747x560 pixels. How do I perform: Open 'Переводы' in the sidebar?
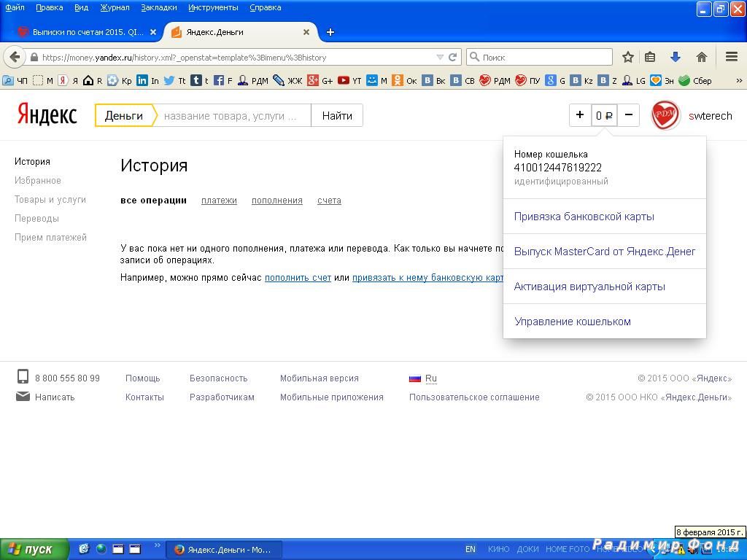36,219
